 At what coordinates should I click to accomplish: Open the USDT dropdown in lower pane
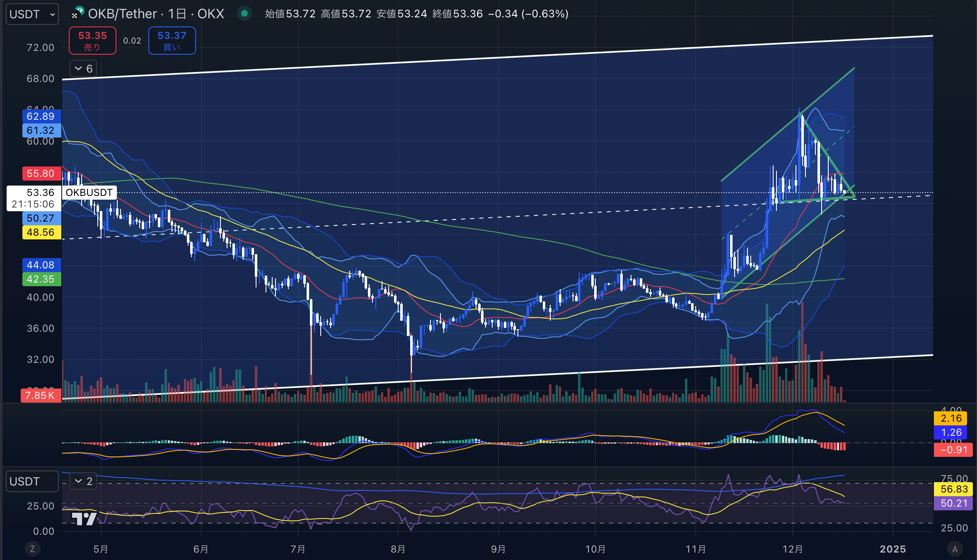(32, 481)
